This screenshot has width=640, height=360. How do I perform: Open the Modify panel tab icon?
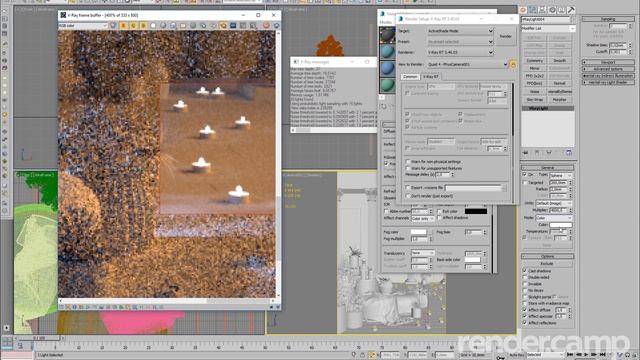coord(533,10)
